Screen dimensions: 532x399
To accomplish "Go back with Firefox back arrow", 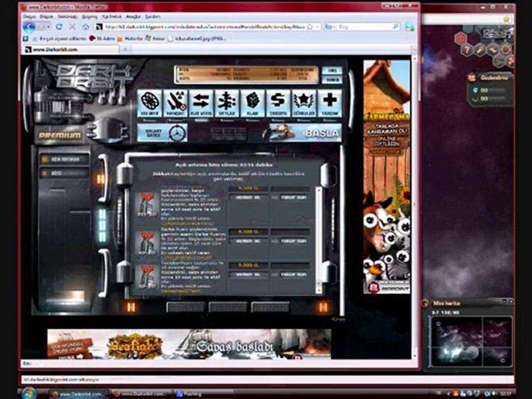I will (29, 27).
